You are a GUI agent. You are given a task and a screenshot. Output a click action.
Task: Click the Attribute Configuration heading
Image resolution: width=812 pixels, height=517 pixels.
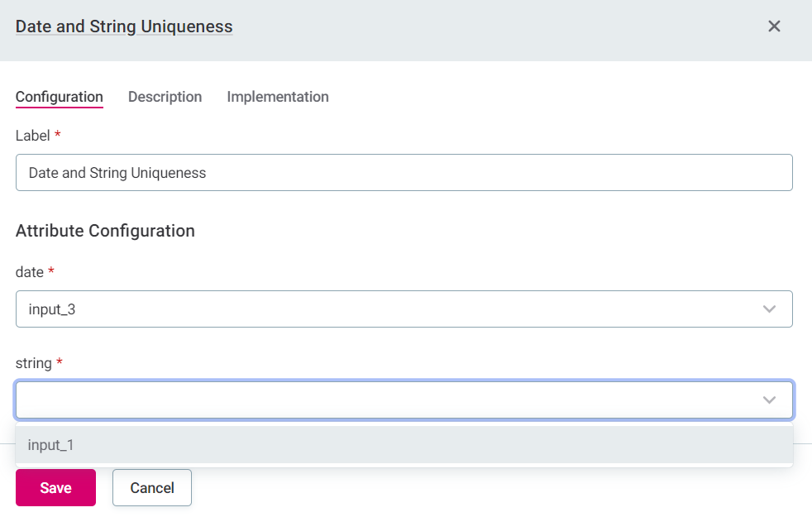(x=105, y=231)
